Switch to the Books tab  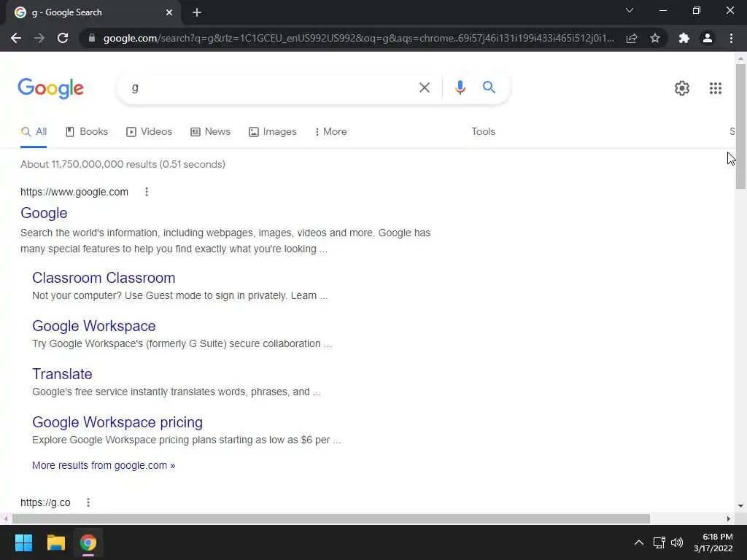[87, 132]
